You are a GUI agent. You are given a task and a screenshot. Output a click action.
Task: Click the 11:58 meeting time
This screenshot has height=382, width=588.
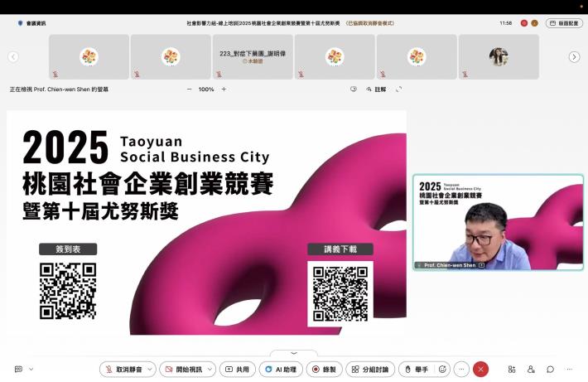pyautogui.click(x=505, y=23)
